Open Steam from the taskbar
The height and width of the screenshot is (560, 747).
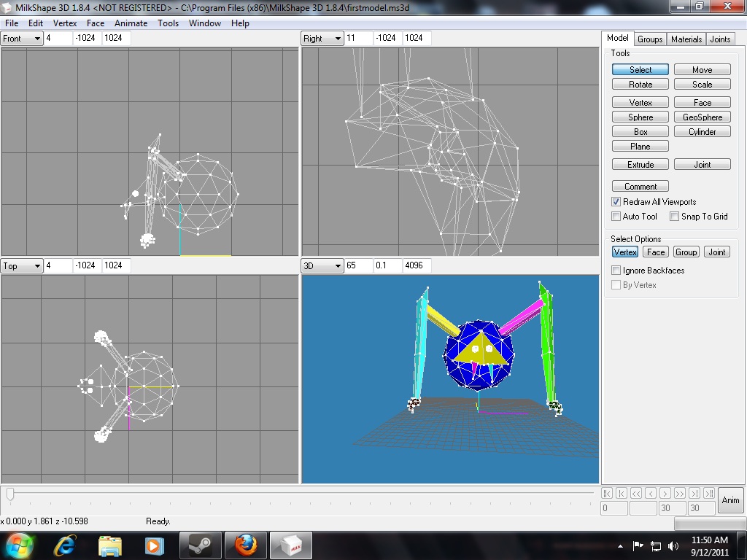point(200,545)
